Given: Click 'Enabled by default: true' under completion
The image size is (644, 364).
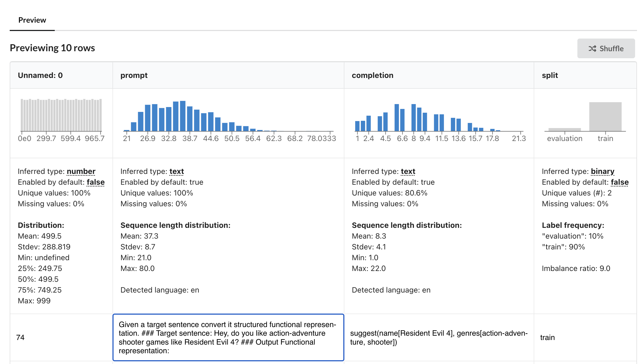Looking at the screenshot, I should tap(393, 182).
